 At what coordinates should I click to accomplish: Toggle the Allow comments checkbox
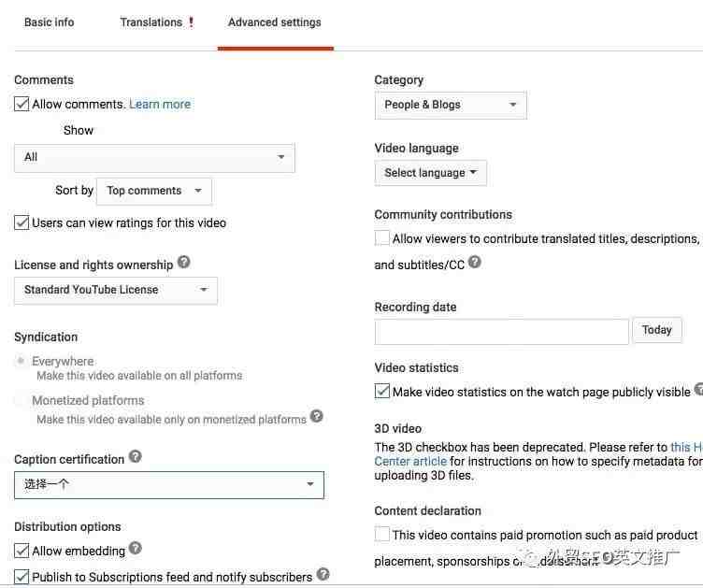[x=22, y=104]
